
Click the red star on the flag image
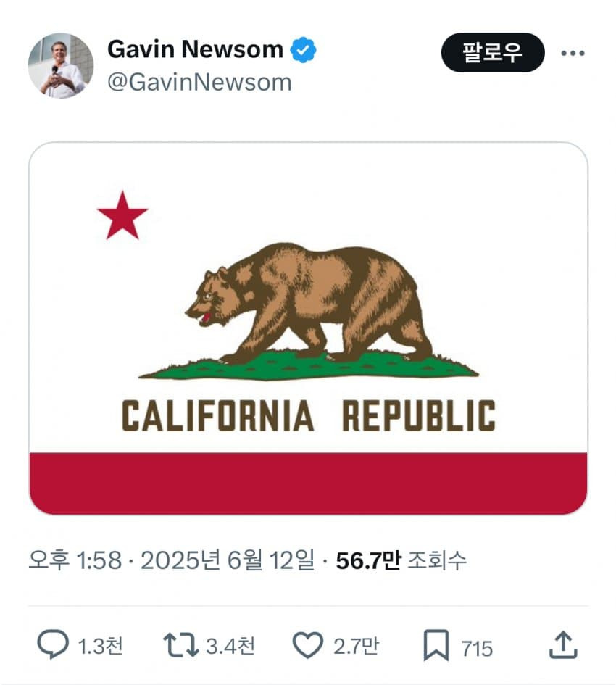tap(122, 215)
